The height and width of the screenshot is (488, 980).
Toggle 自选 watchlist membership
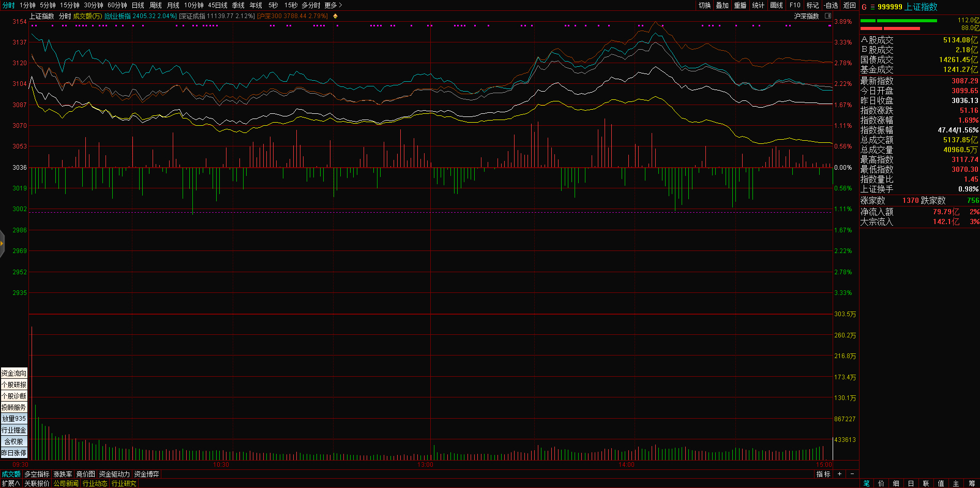point(831,5)
